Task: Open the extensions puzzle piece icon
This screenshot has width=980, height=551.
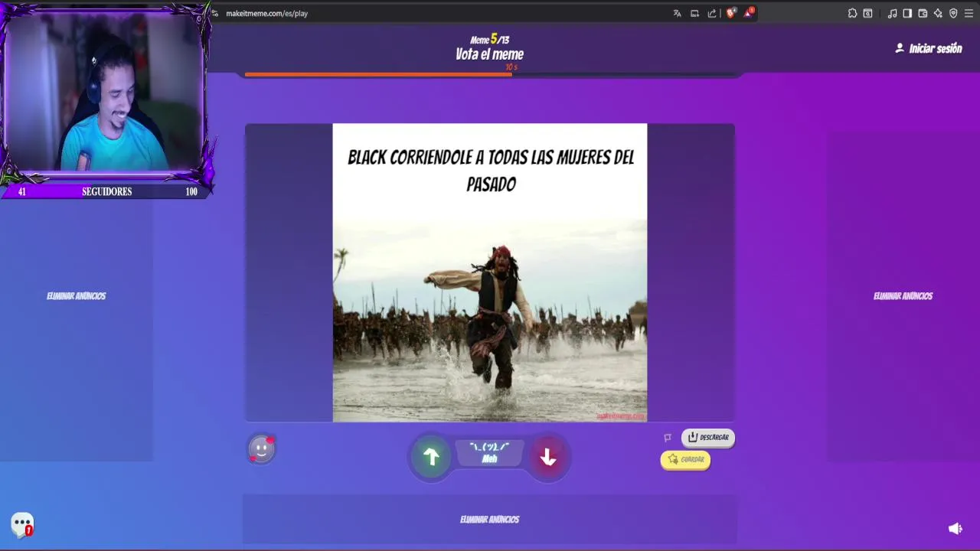Action: pyautogui.click(x=852, y=13)
